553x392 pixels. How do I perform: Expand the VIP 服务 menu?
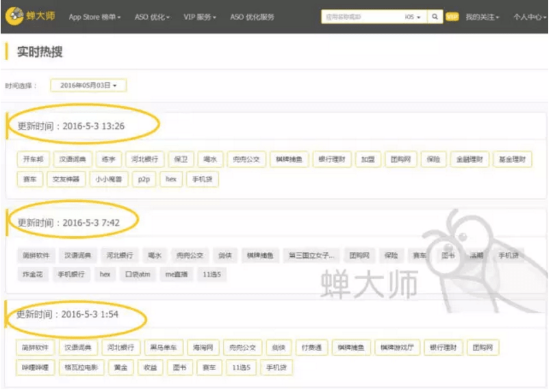[200, 17]
